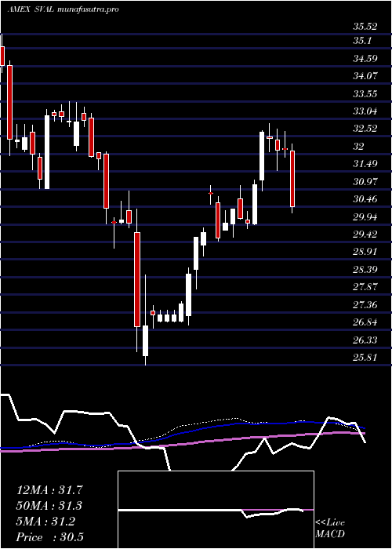392x549 pixels.
Task: Click the 32 price axis label
Action: (359, 147)
